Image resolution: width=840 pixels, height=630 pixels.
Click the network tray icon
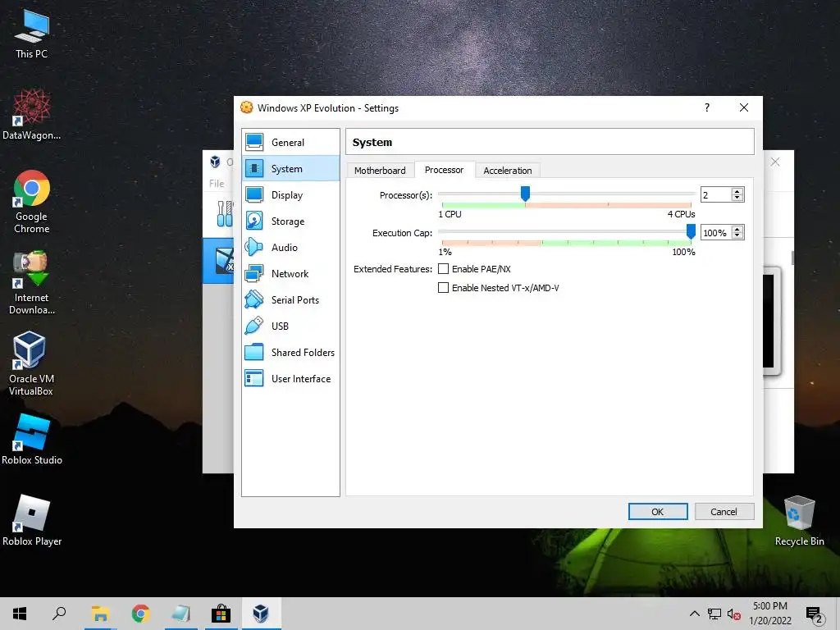click(x=714, y=614)
